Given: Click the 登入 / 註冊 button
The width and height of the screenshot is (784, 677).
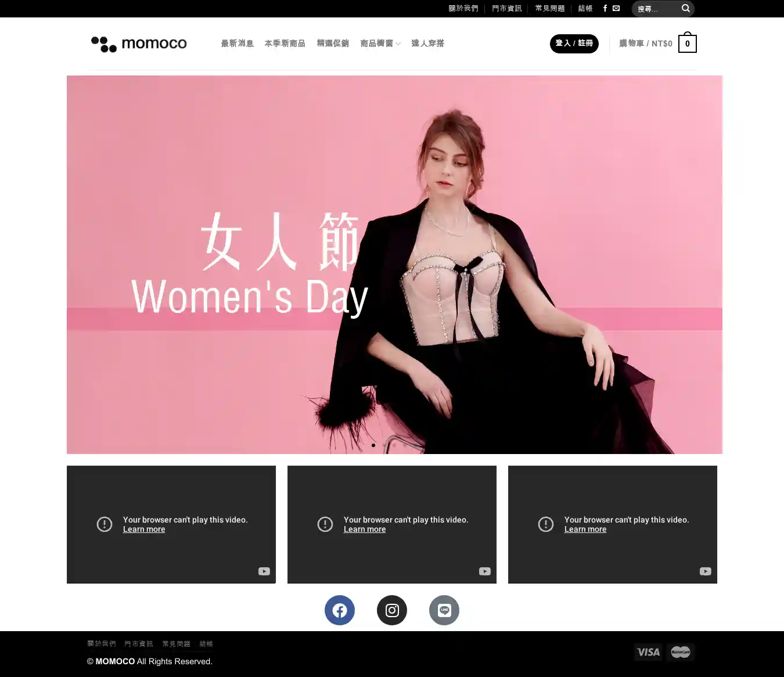Looking at the screenshot, I should (574, 44).
